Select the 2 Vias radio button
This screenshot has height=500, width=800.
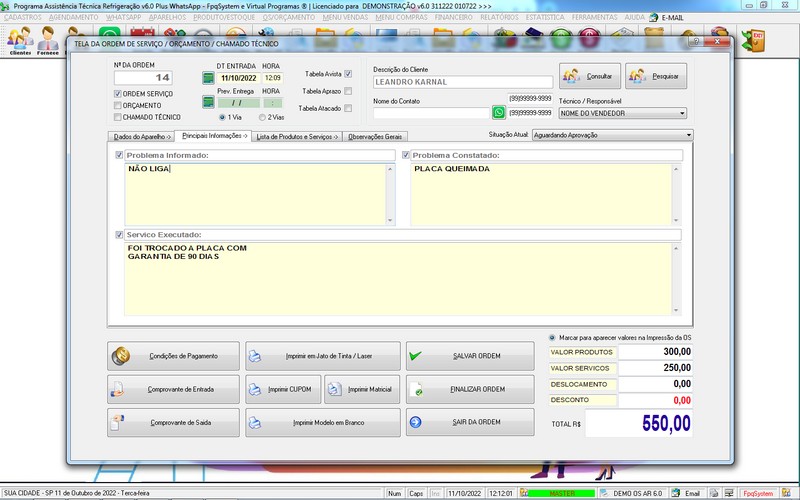click(x=263, y=117)
